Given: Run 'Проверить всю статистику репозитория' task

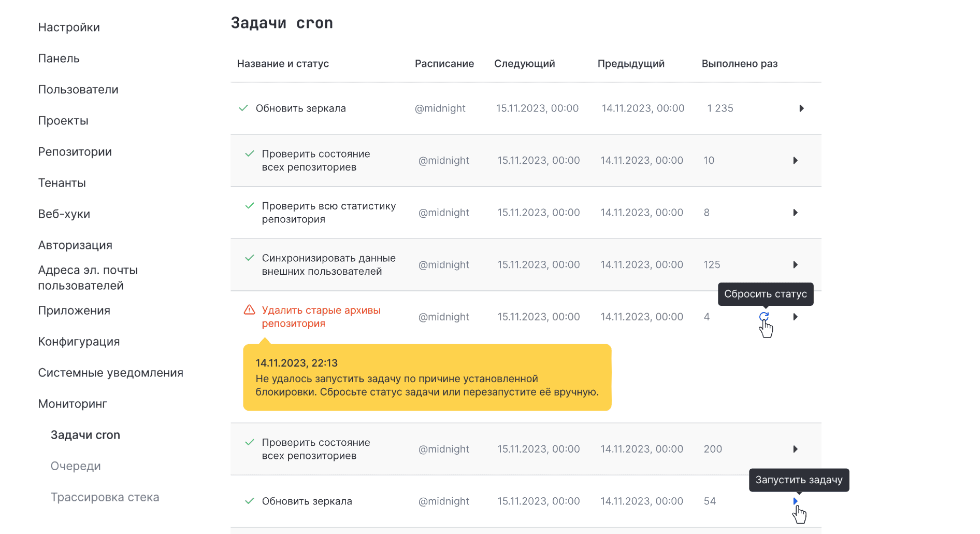Looking at the screenshot, I should [795, 213].
